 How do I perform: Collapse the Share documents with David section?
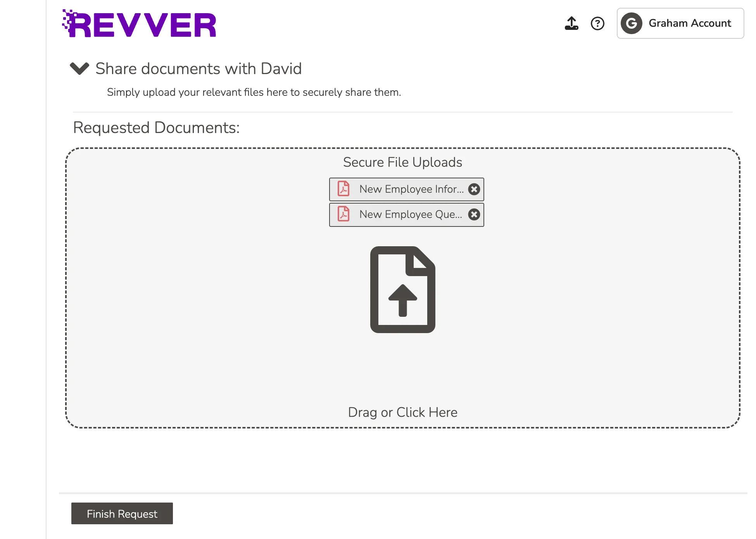point(79,68)
